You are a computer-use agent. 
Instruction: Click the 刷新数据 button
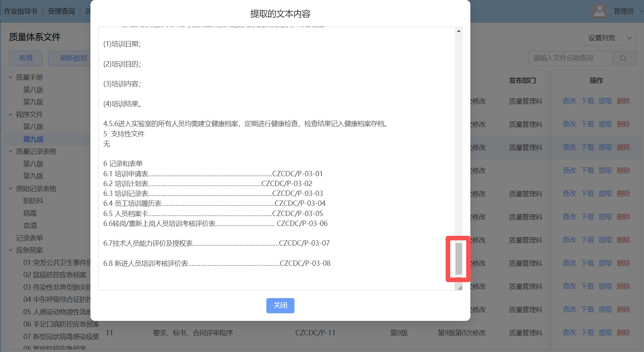point(73,58)
